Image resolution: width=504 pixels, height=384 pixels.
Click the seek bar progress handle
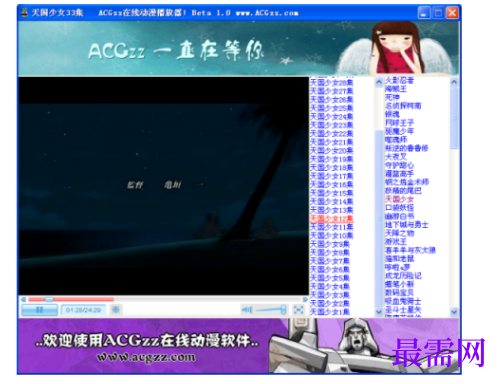coord(49,299)
